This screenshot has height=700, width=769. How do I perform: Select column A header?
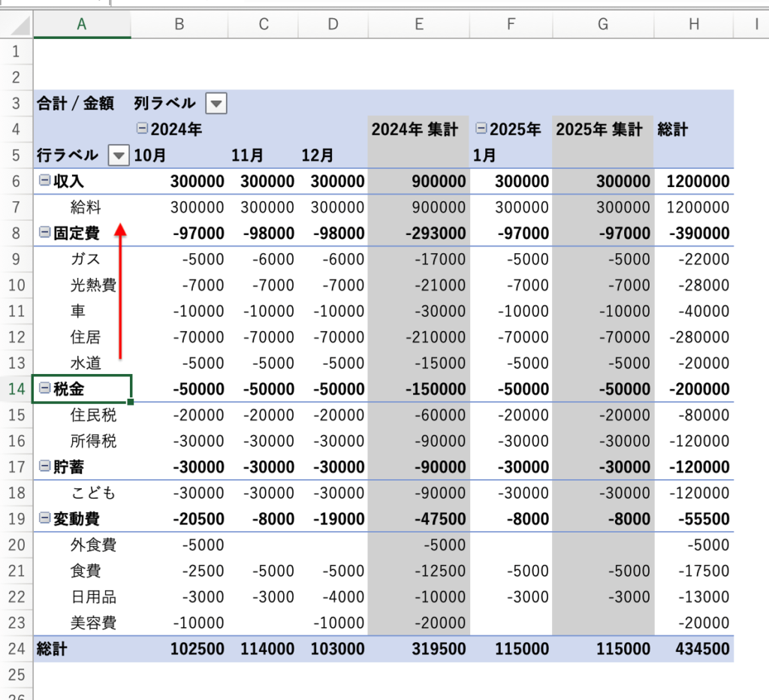click(82, 25)
